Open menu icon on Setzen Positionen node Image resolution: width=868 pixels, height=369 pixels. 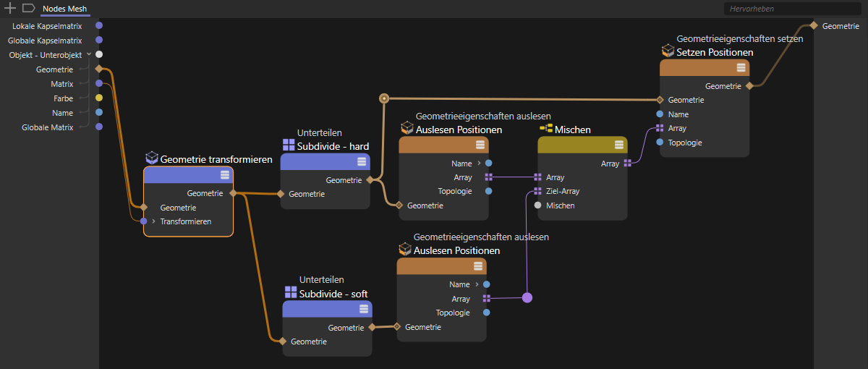tap(741, 68)
